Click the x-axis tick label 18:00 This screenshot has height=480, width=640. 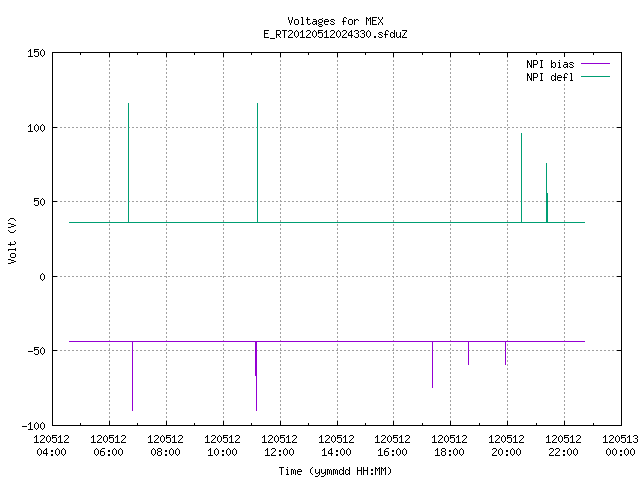(449, 452)
